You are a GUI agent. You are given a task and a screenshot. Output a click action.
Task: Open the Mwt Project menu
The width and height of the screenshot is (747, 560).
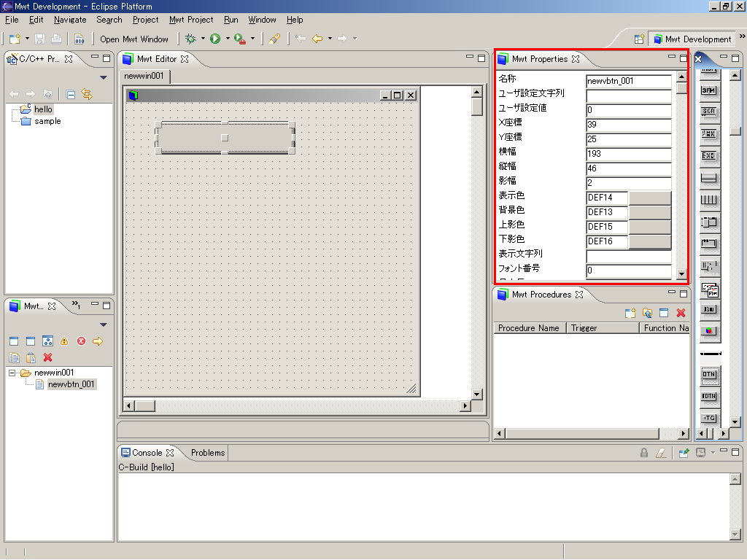(191, 20)
